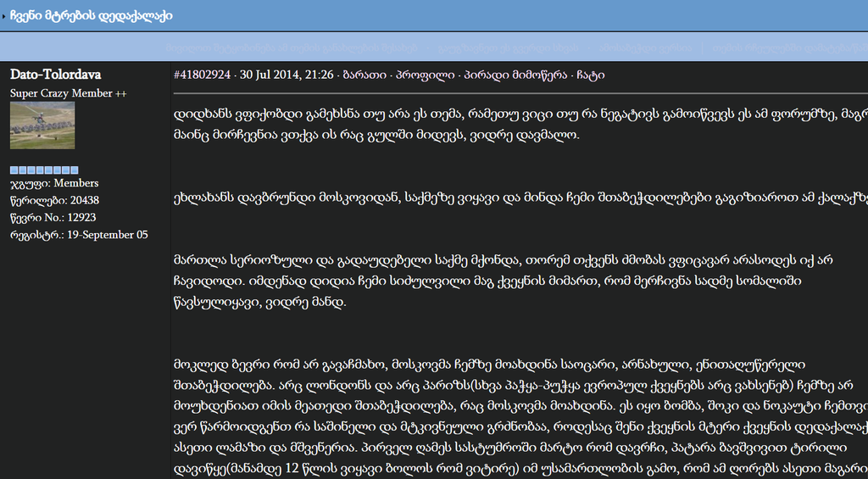Click the Dato-Tolordava avatar image
The image size is (868, 479).
click(x=42, y=125)
